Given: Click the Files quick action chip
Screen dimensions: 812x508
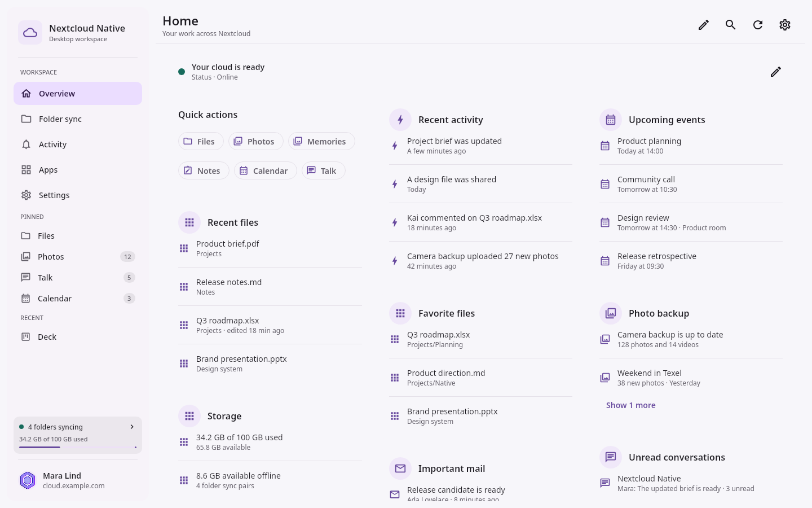Looking at the screenshot, I should 201,141.
